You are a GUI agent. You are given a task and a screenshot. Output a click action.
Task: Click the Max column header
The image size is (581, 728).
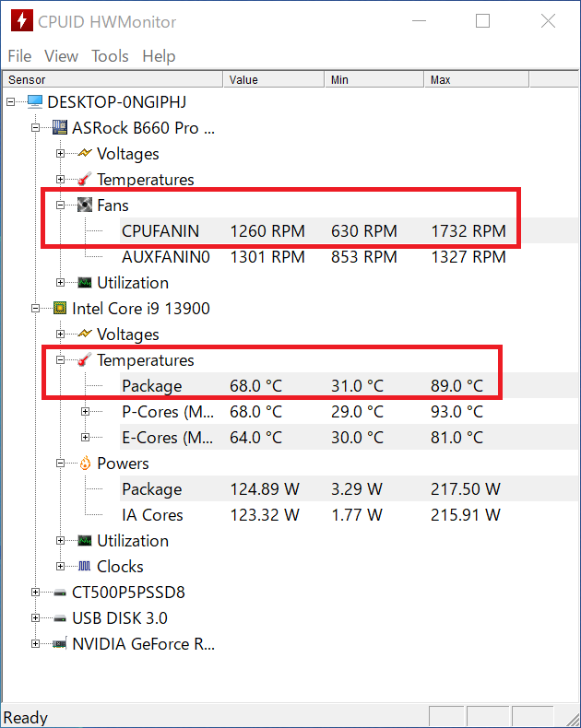(x=477, y=79)
